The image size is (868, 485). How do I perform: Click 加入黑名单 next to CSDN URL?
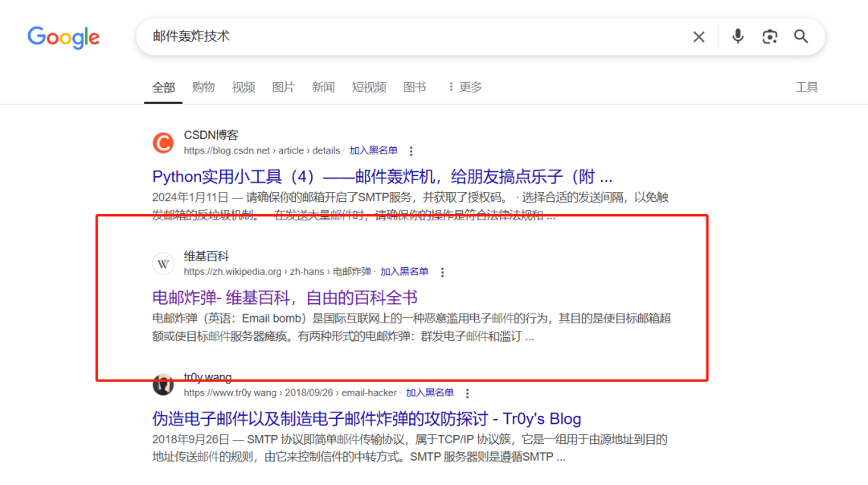point(373,150)
